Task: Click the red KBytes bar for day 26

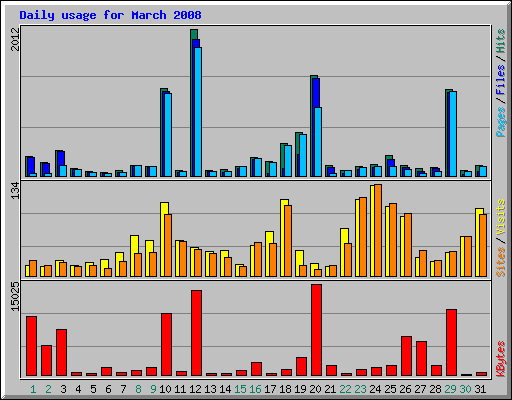Action: click(x=407, y=356)
